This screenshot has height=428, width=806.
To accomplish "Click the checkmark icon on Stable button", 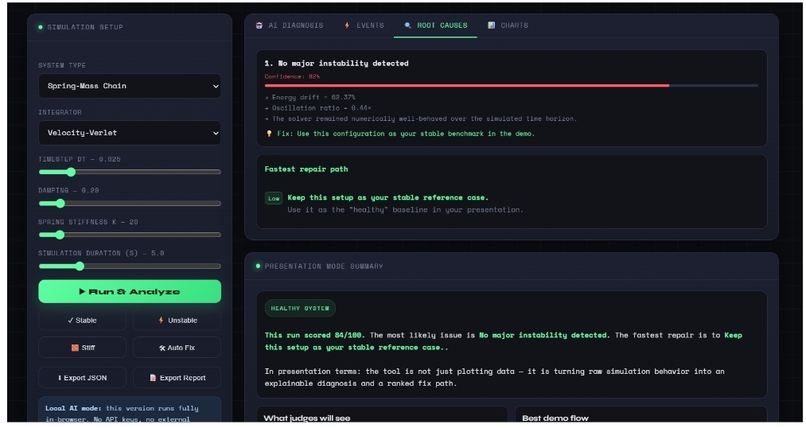I will (x=70, y=320).
